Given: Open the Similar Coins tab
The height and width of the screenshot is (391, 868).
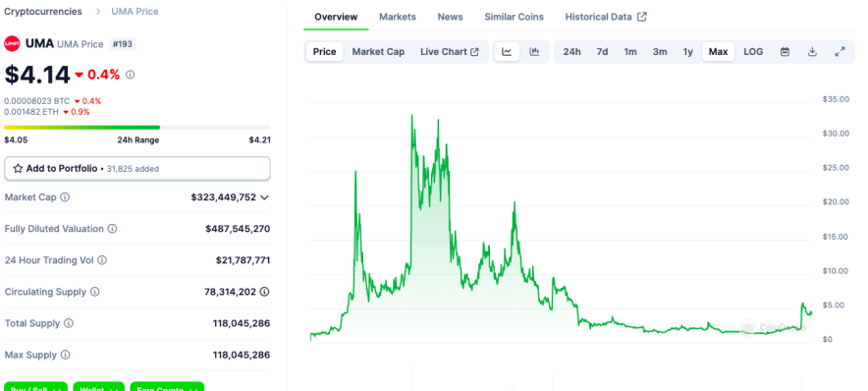Looking at the screenshot, I should (x=515, y=17).
